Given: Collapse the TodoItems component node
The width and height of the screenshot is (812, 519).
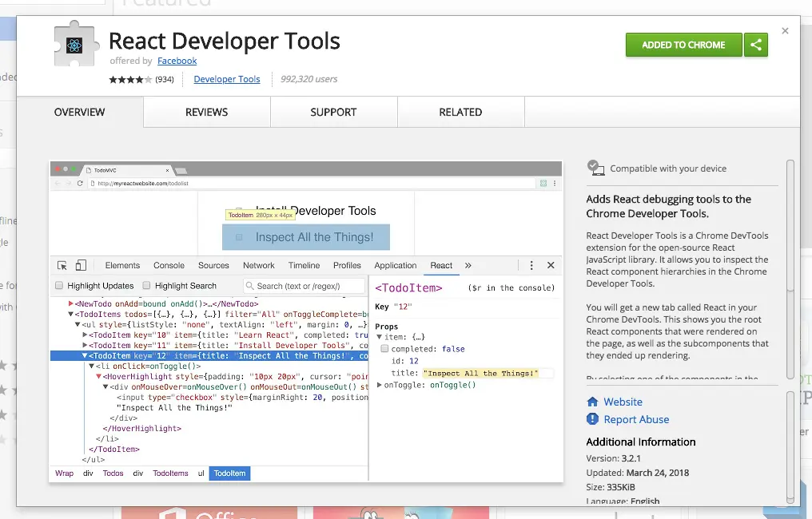Looking at the screenshot, I should [x=71, y=314].
